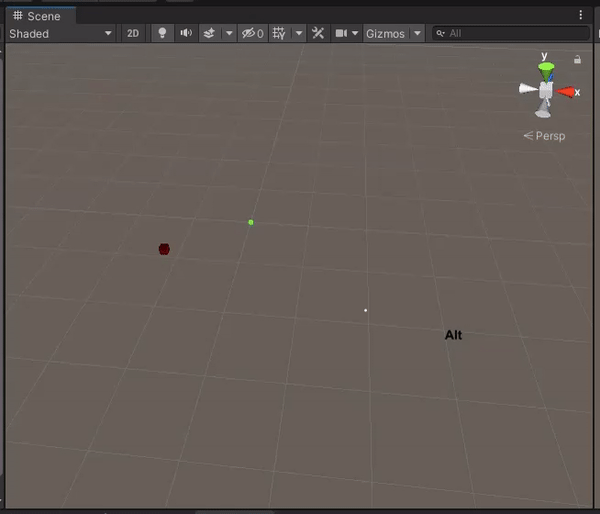
Task: Open the effects options dropdown arrow
Action: tap(229, 34)
